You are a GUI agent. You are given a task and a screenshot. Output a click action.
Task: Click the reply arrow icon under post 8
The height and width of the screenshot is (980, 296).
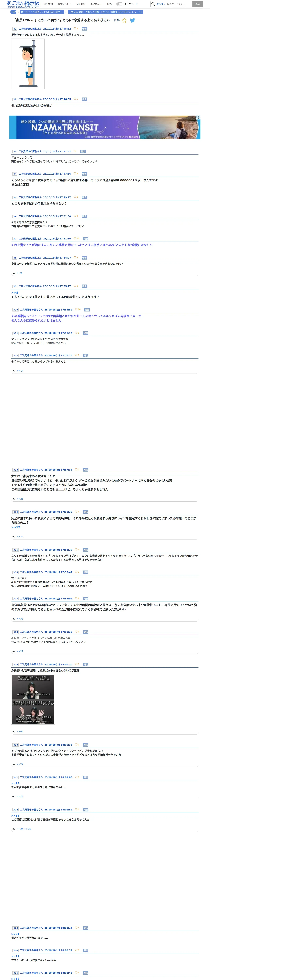[14, 273]
